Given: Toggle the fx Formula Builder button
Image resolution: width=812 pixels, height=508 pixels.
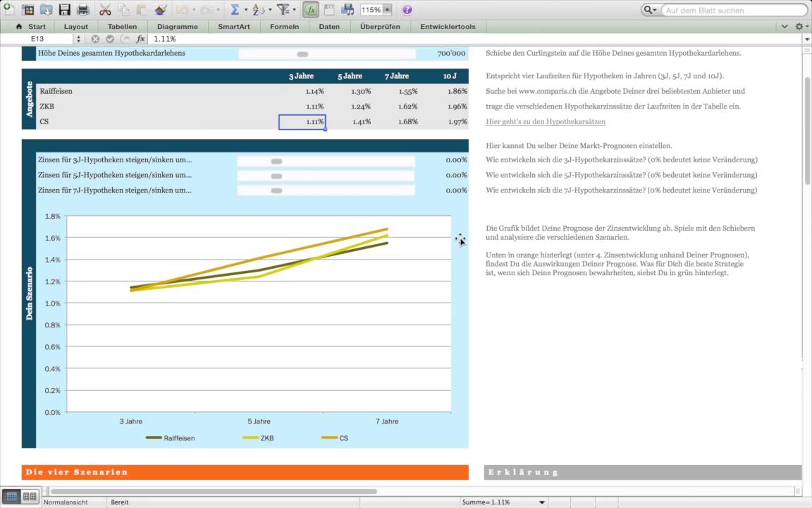Looking at the screenshot, I should 311,9.
